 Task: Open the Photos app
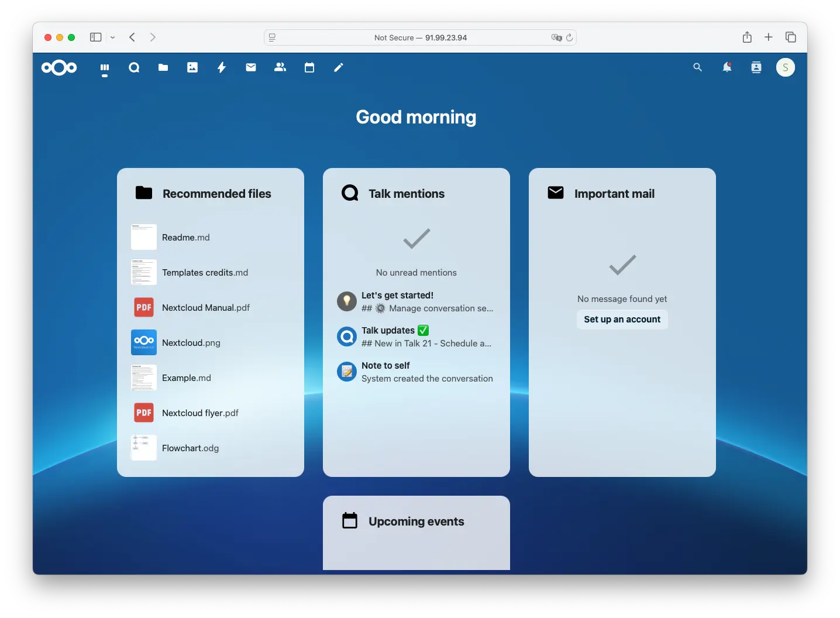[x=192, y=67]
